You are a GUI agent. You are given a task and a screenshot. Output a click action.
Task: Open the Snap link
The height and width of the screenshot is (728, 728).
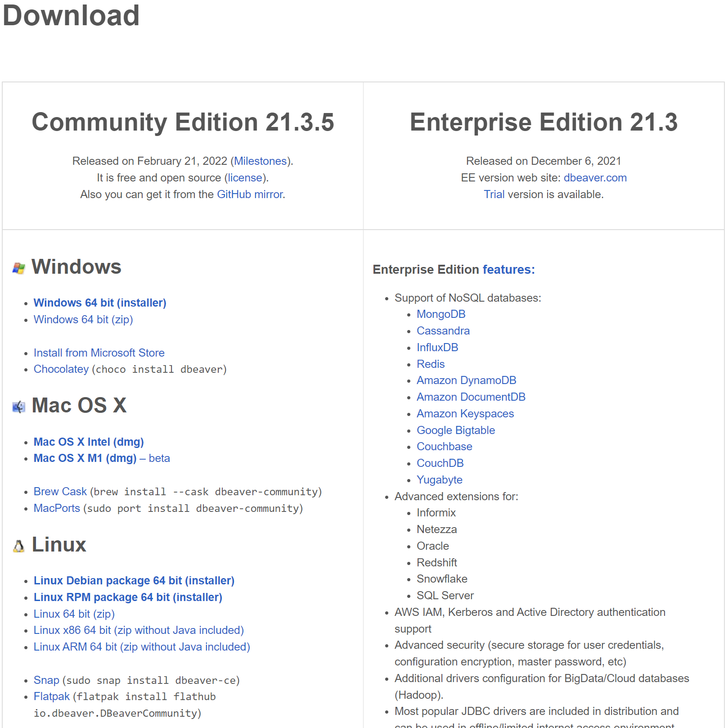[46, 680]
